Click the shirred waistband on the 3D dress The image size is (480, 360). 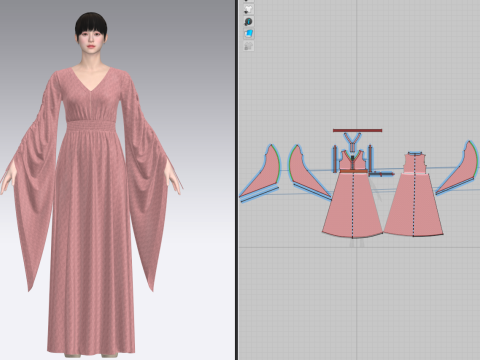(x=91, y=127)
